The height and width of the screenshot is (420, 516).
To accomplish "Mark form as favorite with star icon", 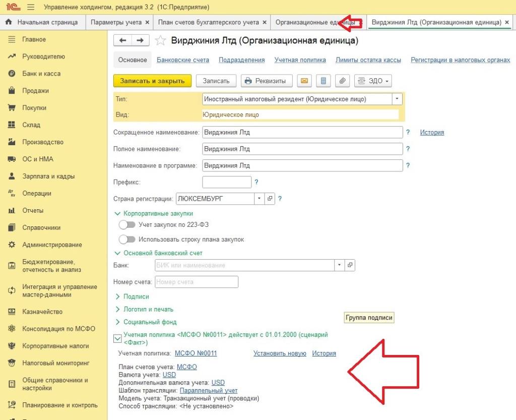I will pyautogui.click(x=160, y=41).
